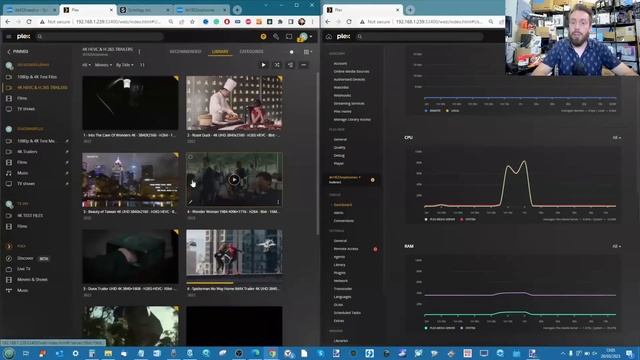Open the Beauty of Taiwan 4K UHD thumbnail

pos(130,180)
